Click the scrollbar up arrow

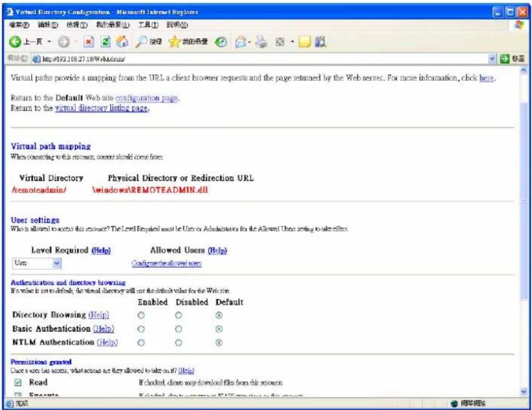tap(524, 70)
